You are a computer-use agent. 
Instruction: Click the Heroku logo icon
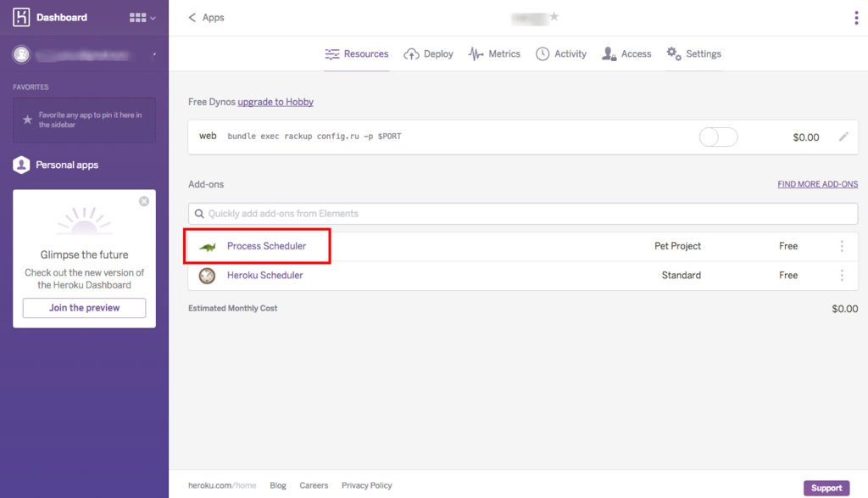[21, 17]
